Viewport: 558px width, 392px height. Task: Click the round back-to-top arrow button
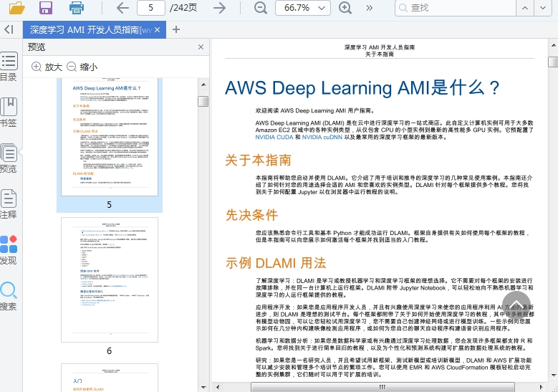pyautogui.click(x=516, y=305)
